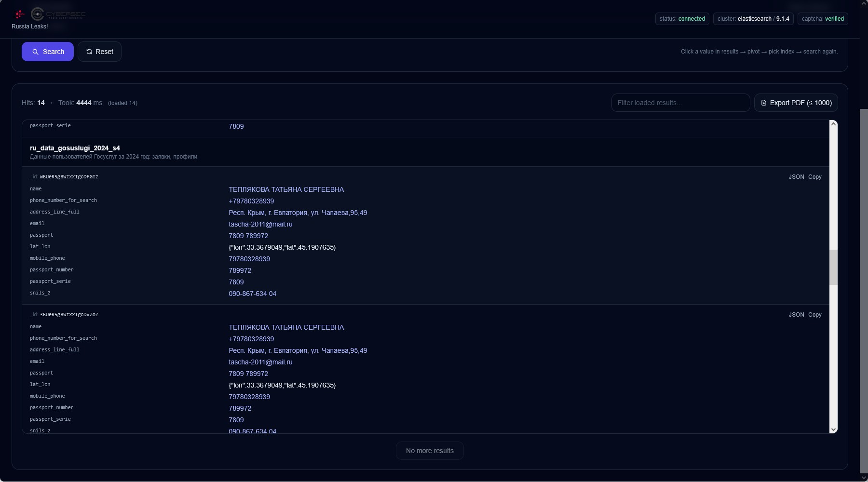The width and height of the screenshot is (868, 482).
Task: Copy the first gosuslugi record
Action: tap(814, 177)
